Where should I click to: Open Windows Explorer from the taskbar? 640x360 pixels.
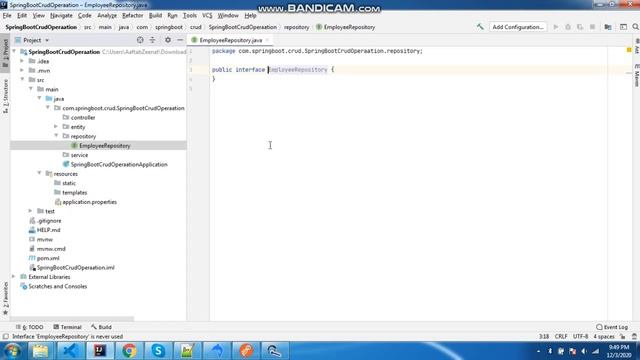pos(40,351)
